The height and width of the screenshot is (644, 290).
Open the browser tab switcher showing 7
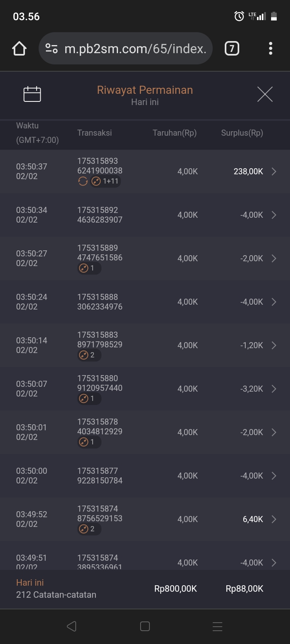(x=232, y=49)
